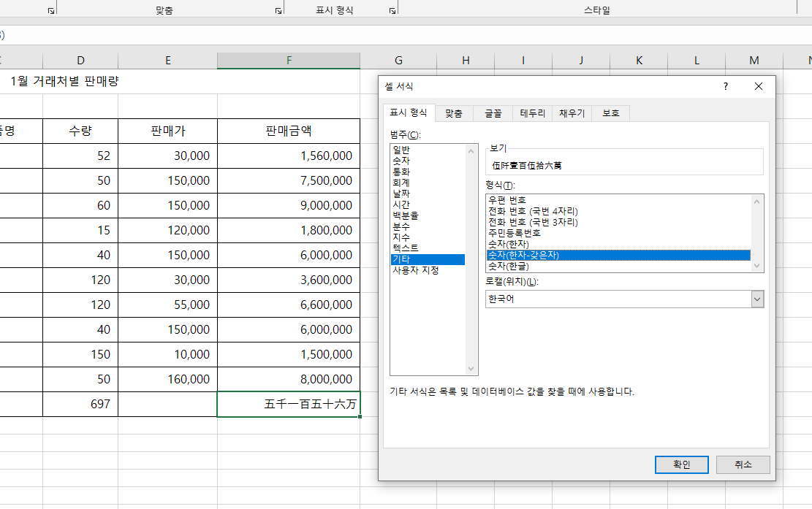
Task: Switch to the 표시 형식 tab
Action: (408, 112)
